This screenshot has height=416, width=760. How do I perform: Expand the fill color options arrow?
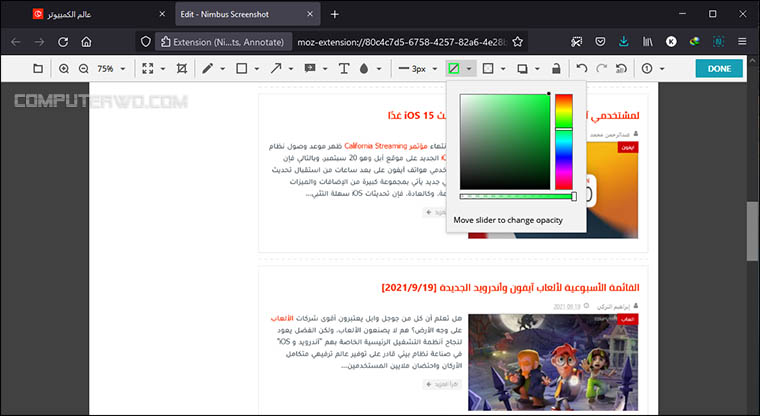click(x=503, y=69)
